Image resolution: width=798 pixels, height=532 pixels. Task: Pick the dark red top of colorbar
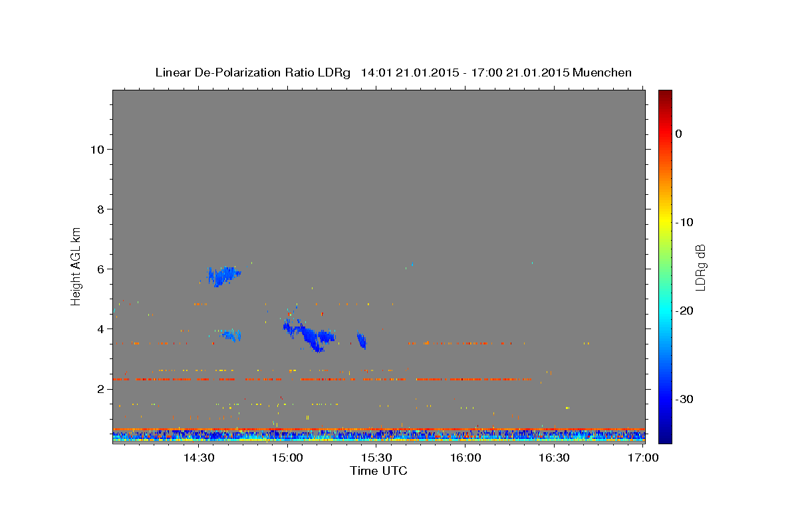pos(665,94)
